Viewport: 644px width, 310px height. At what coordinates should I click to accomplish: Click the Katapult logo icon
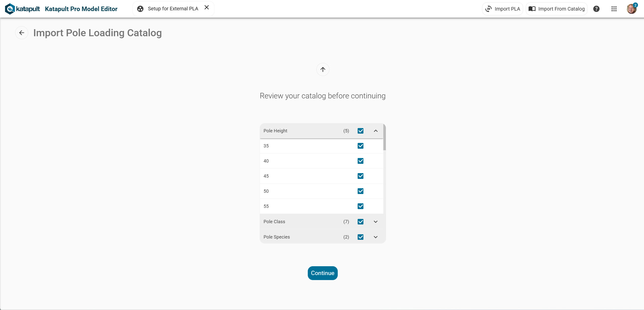pyautogui.click(x=10, y=9)
